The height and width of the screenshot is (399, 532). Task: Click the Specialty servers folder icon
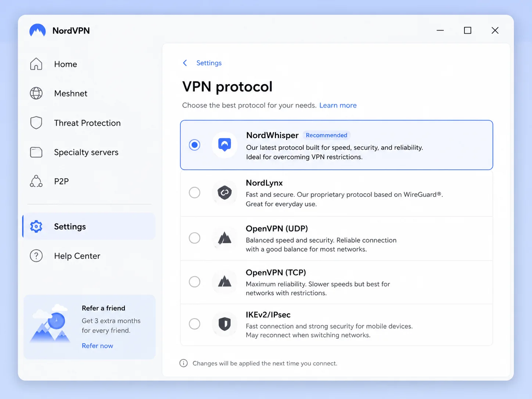[36, 152]
